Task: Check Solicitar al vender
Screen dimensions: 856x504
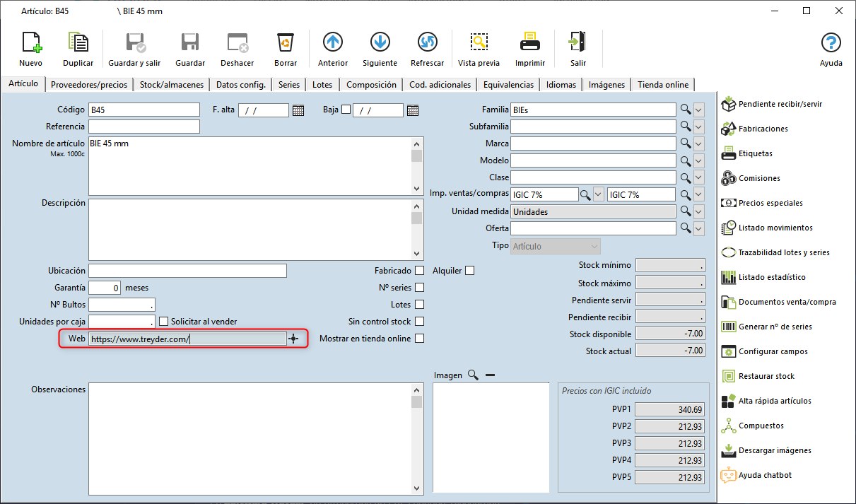Action: pyautogui.click(x=164, y=322)
